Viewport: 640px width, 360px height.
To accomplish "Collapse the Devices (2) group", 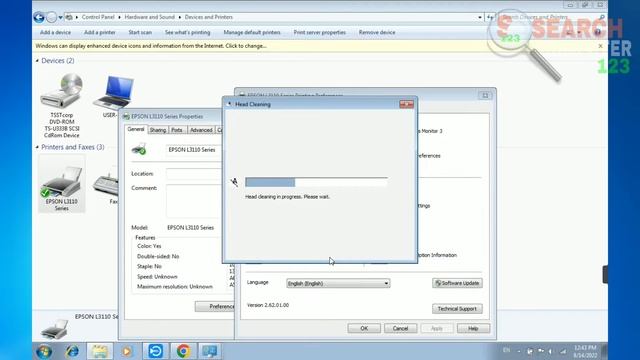I will pos(37,61).
